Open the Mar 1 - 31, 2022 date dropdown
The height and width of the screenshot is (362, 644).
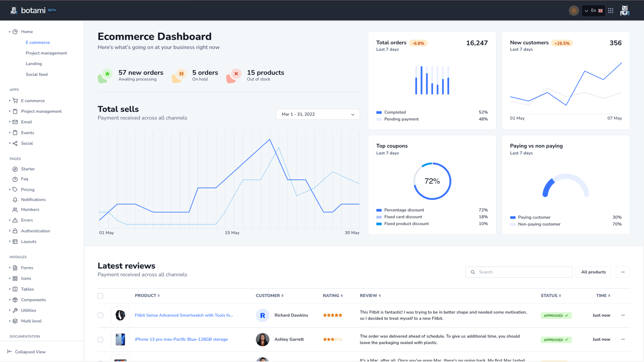318,114
